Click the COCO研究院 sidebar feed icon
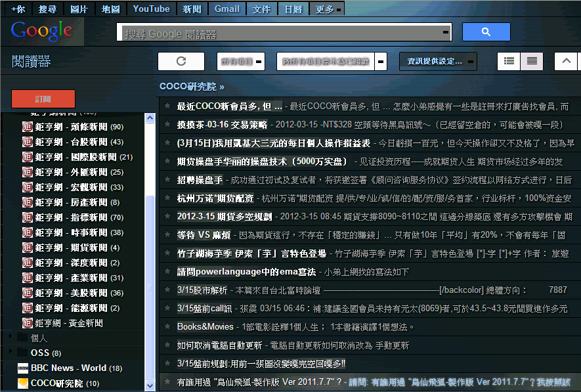Screen dimensions: 581x392 pyautogui.click(x=23, y=383)
